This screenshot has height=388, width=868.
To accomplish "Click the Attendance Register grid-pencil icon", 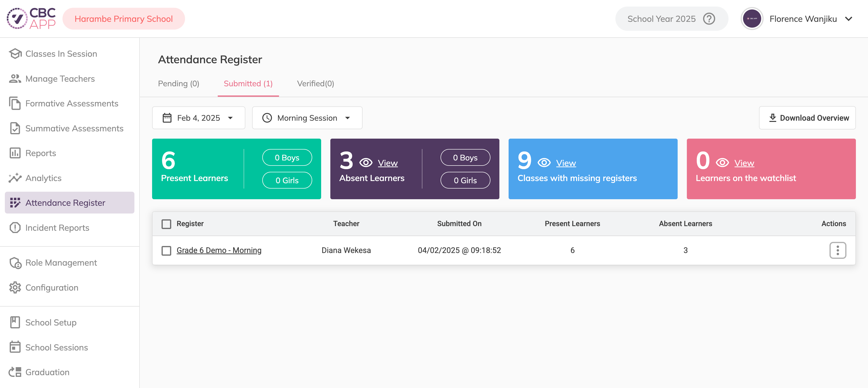I will (x=15, y=203).
